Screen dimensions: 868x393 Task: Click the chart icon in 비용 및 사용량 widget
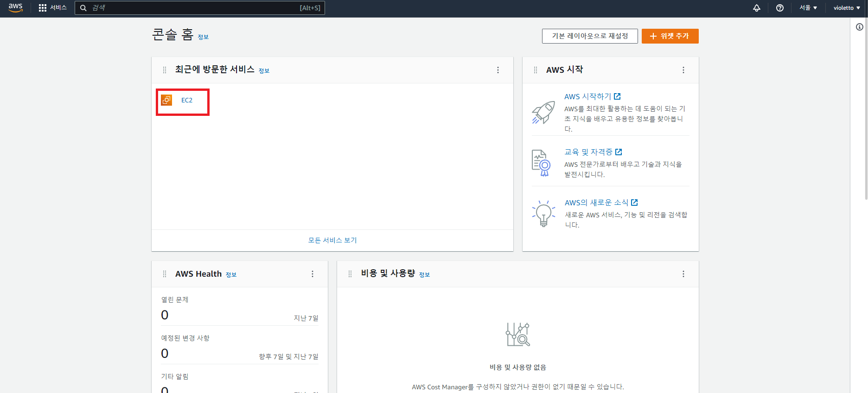(x=518, y=335)
